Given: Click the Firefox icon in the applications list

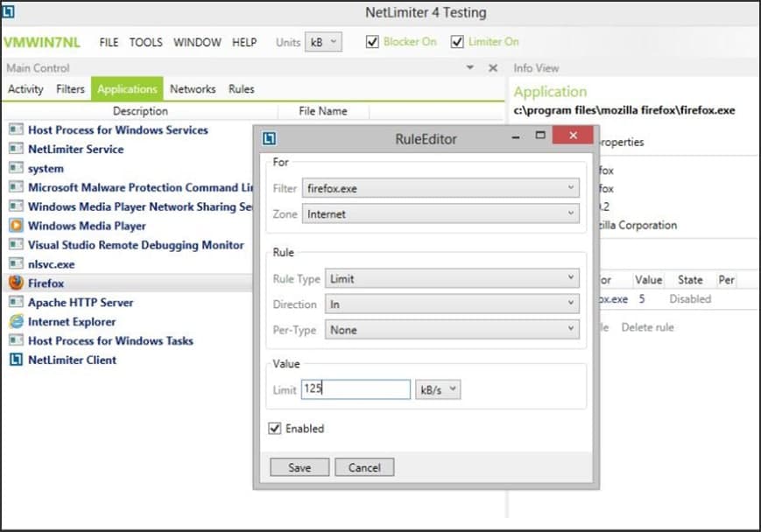Looking at the screenshot, I should 16,283.
